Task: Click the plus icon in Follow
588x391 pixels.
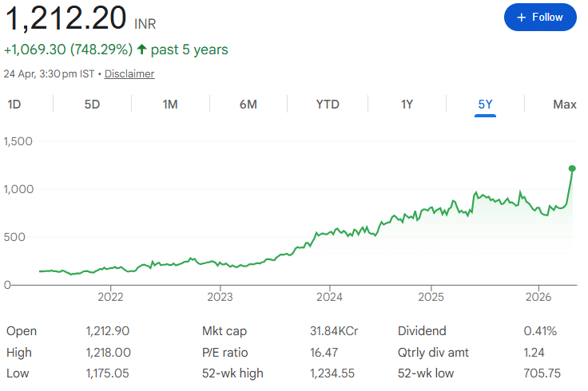Action: (x=522, y=17)
